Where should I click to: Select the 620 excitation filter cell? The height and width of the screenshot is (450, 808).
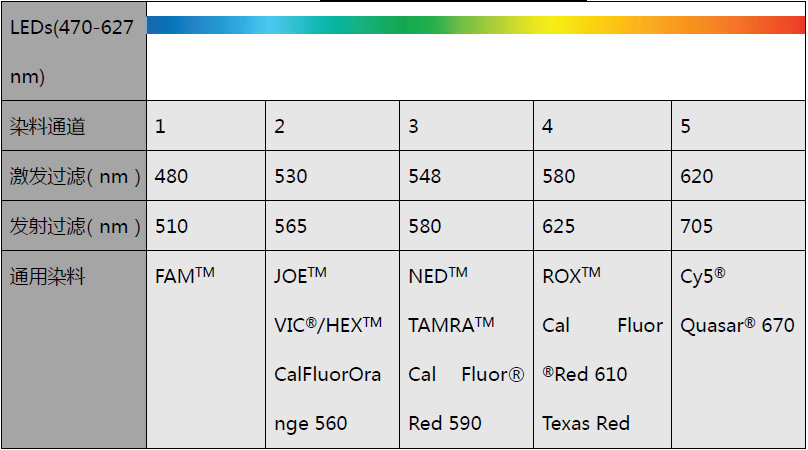coord(697,176)
